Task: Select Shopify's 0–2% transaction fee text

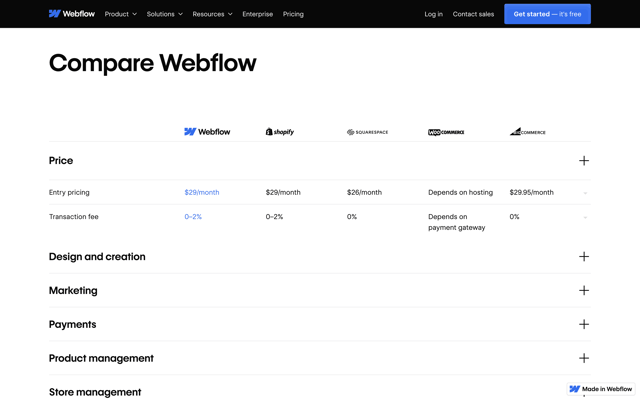Action: tap(274, 217)
